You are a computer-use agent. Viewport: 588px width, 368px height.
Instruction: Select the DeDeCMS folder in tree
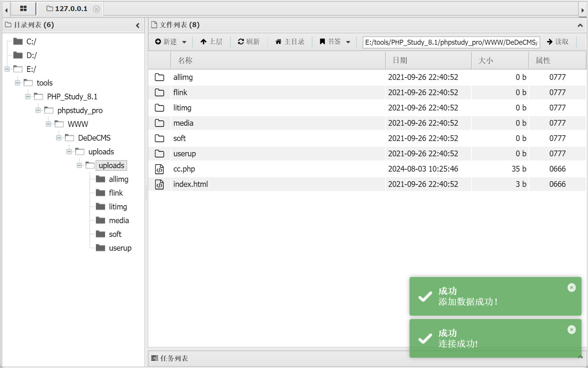point(94,138)
